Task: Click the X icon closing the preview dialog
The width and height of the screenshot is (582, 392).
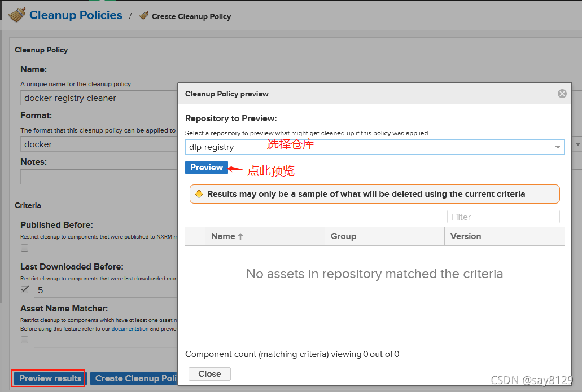Action: pyautogui.click(x=562, y=94)
